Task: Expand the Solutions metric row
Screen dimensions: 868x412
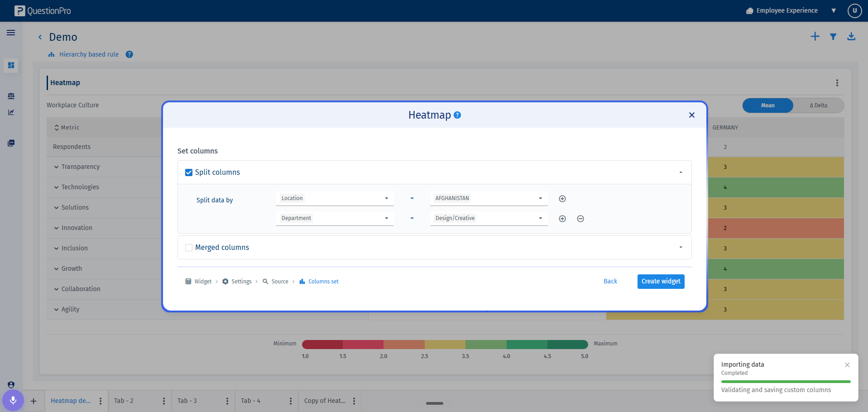Action: 56,208
